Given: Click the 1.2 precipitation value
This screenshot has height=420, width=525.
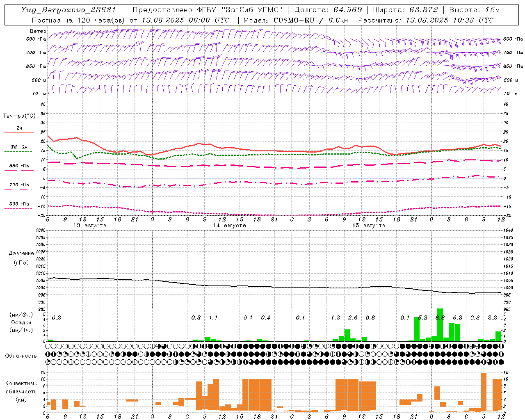Looking at the screenshot, I should tap(336, 318).
